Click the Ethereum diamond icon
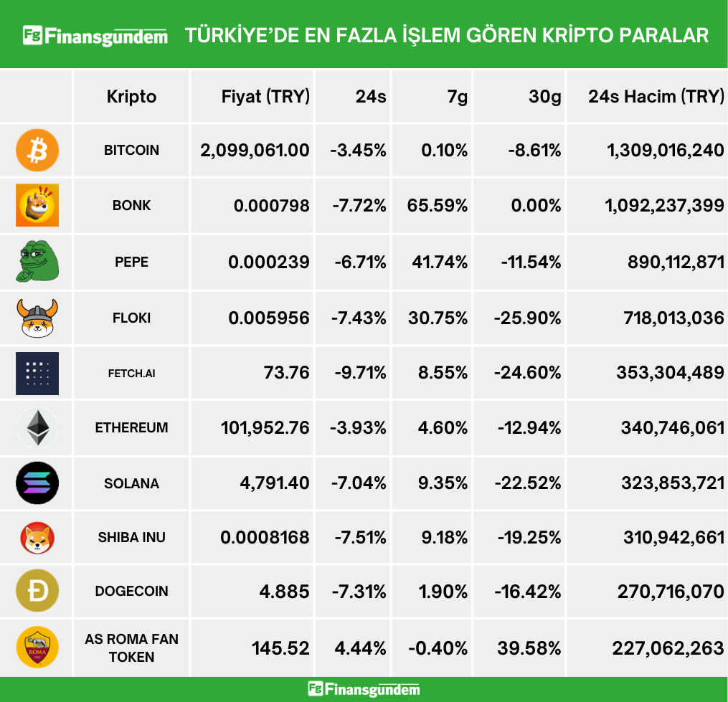The image size is (728, 702). (37, 428)
